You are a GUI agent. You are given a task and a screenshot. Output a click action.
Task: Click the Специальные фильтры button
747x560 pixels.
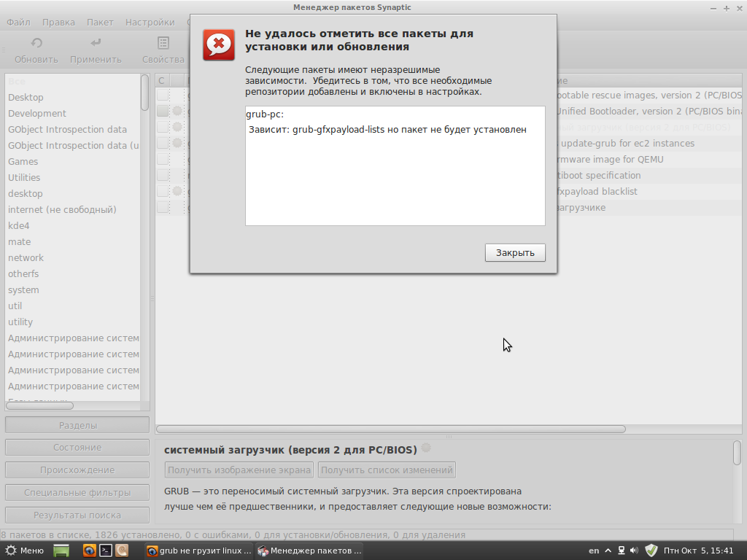[77, 492]
